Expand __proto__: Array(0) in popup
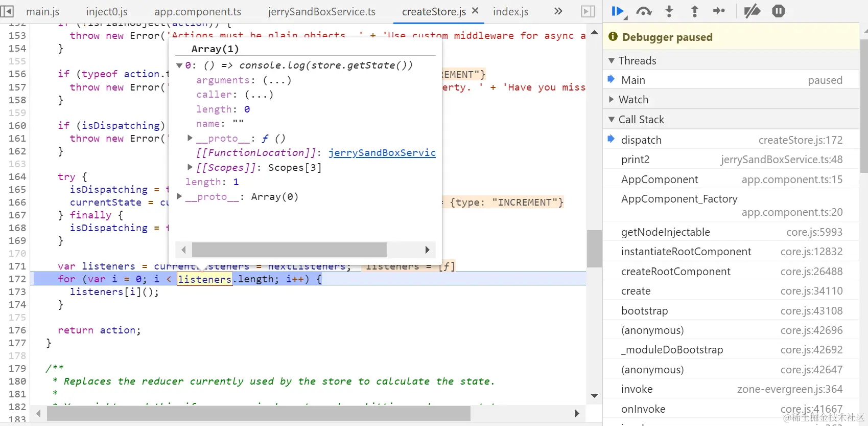868x426 pixels. coord(179,196)
